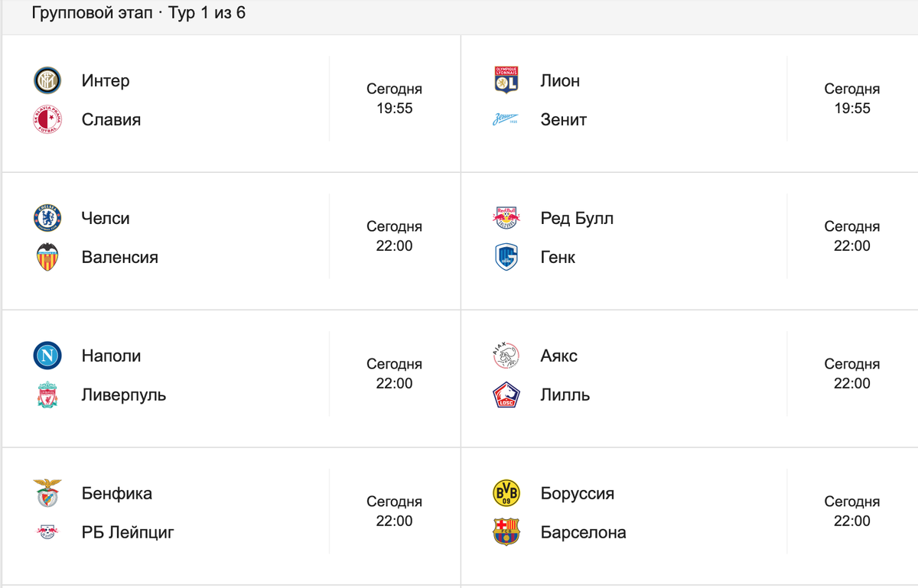Click the Genk club badge
Image resolution: width=918 pixels, height=588 pixels.
click(x=506, y=257)
